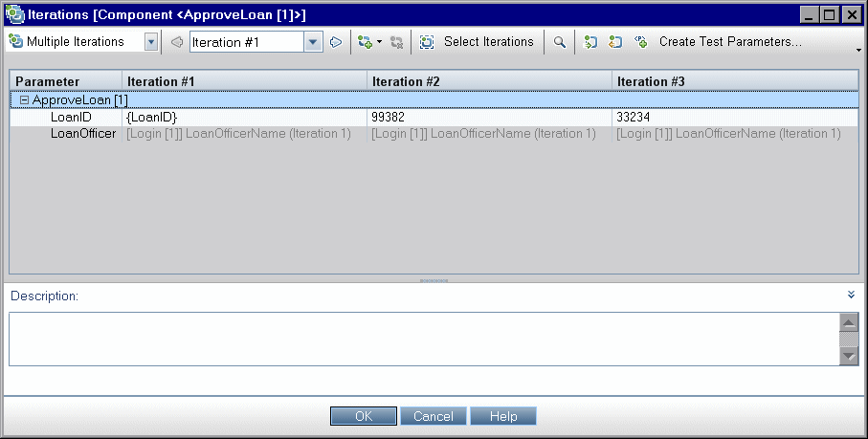Open the Iteration #1 combo box
The image size is (868, 439).
coord(313,42)
